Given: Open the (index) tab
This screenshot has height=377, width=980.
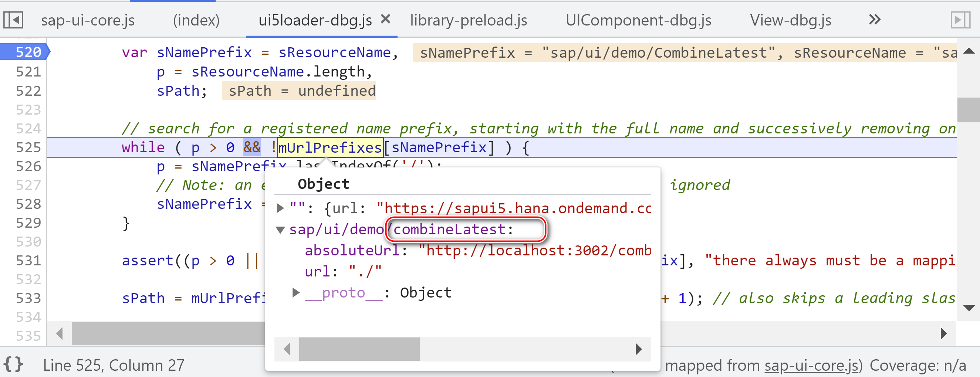Looking at the screenshot, I should point(196,20).
